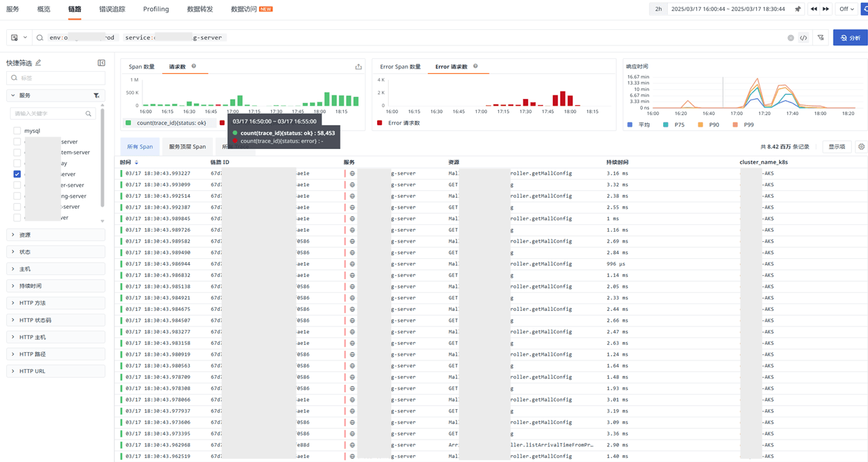Clear the 服务 filter with the funnel icon

pos(96,96)
